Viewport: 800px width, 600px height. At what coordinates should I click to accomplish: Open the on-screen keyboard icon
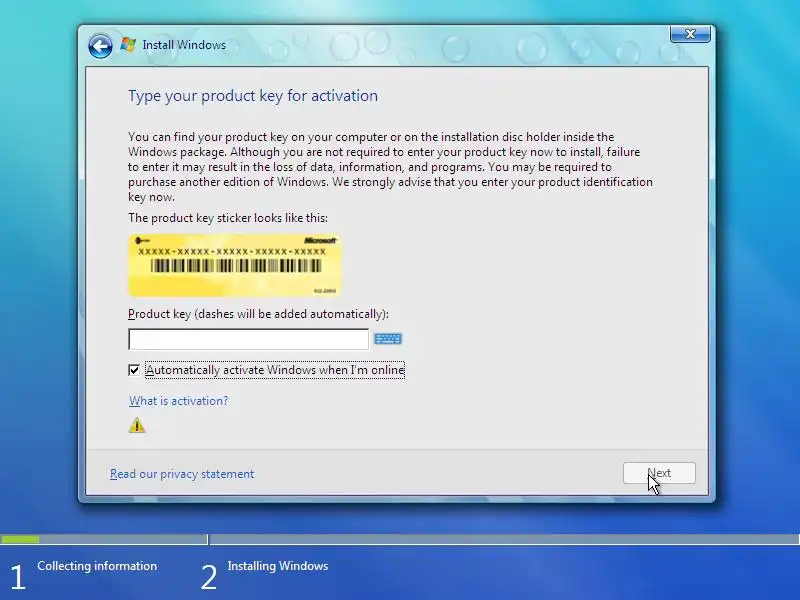click(388, 339)
